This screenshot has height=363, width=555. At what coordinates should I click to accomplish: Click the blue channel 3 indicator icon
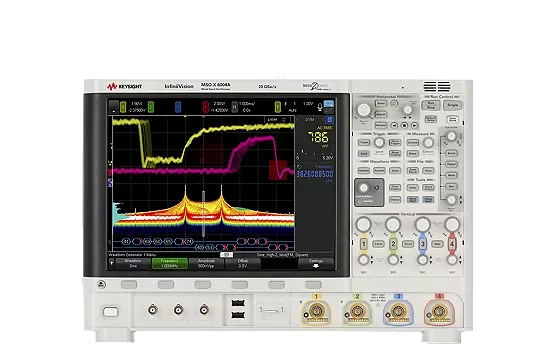pyautogui.click(x=178, y=106)
